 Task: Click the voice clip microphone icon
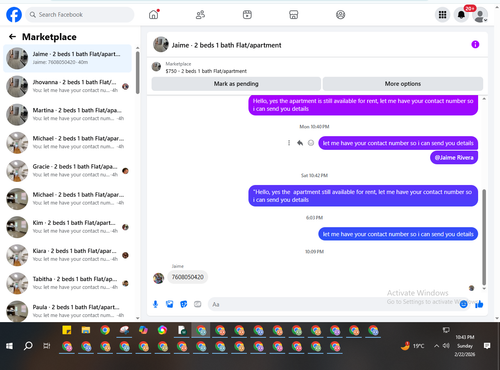155,304
